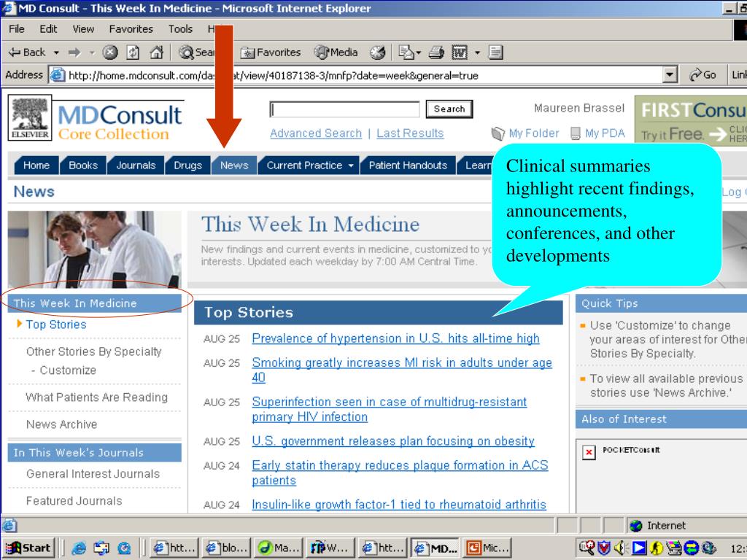Go to the browser Home page icon
Viewport: 747px width, 560px height.
click(156, 52)
